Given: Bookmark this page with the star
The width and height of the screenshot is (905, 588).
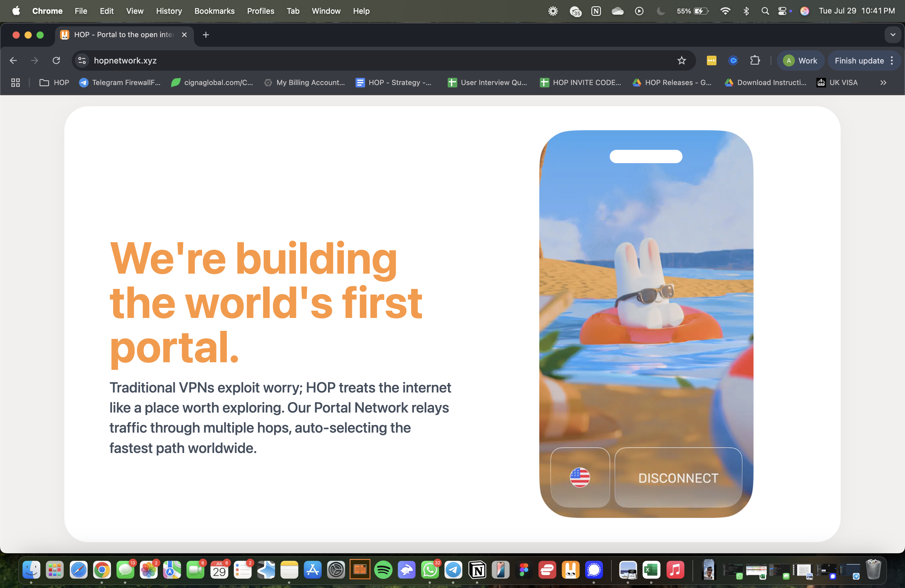Looking at the screenshot, I should tap(681, 60).
